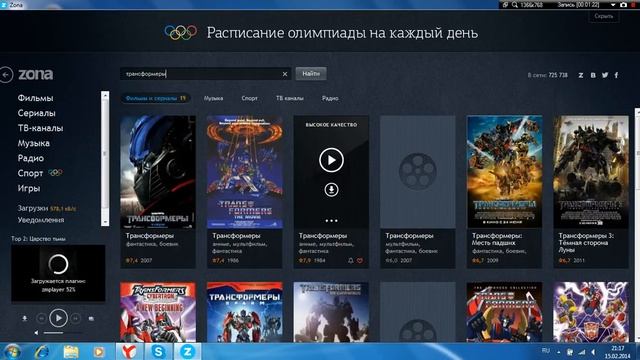Open Спорт in the sidebar menu
Viewport: 640px width, 360px height.
[30, 173]
